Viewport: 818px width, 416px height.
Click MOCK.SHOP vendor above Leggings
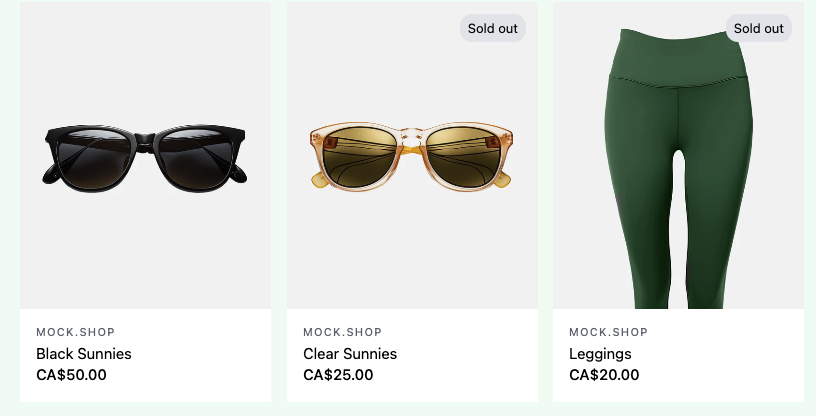(609, 332)
